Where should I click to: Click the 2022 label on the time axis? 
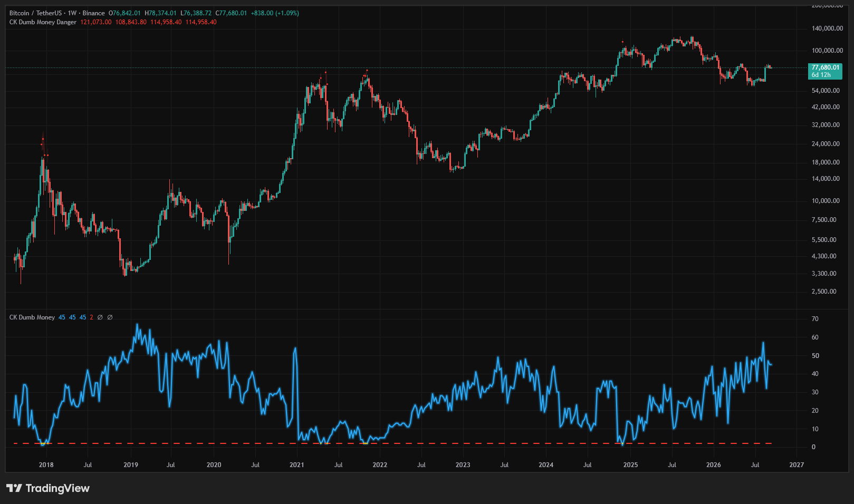pos(380,465)
